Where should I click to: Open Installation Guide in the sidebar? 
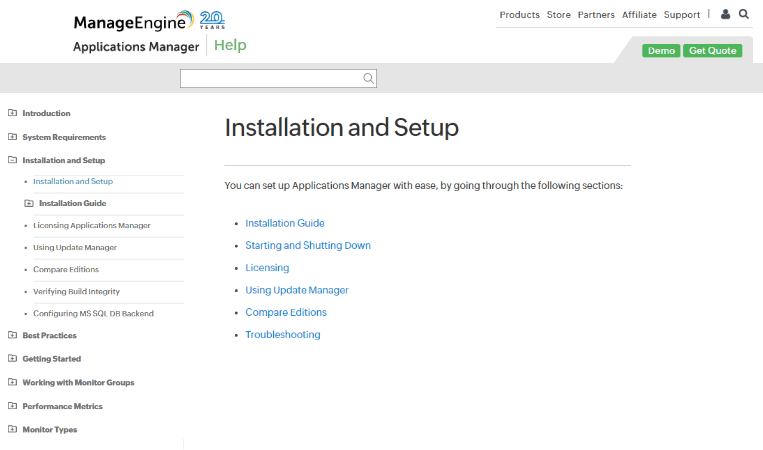73,203
